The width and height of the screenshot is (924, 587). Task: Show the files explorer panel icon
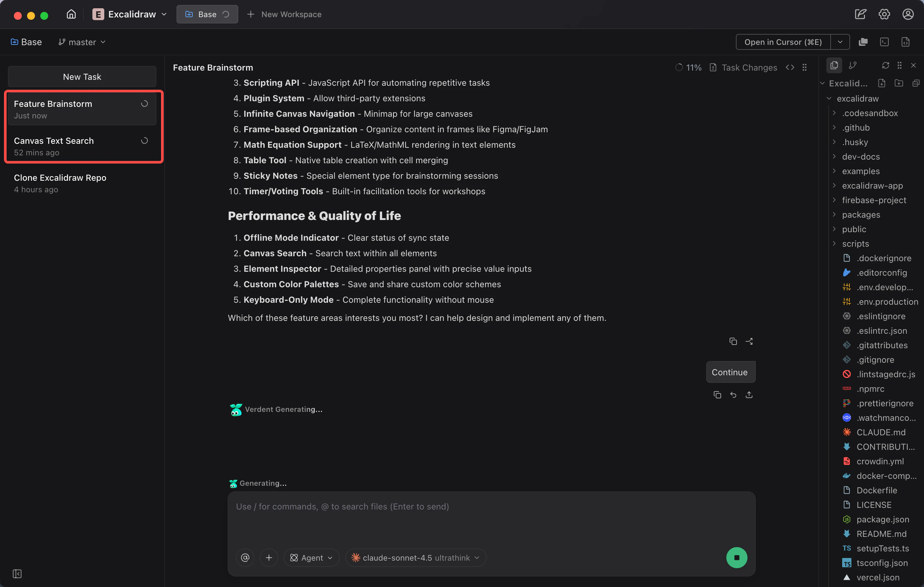[834, 66]
